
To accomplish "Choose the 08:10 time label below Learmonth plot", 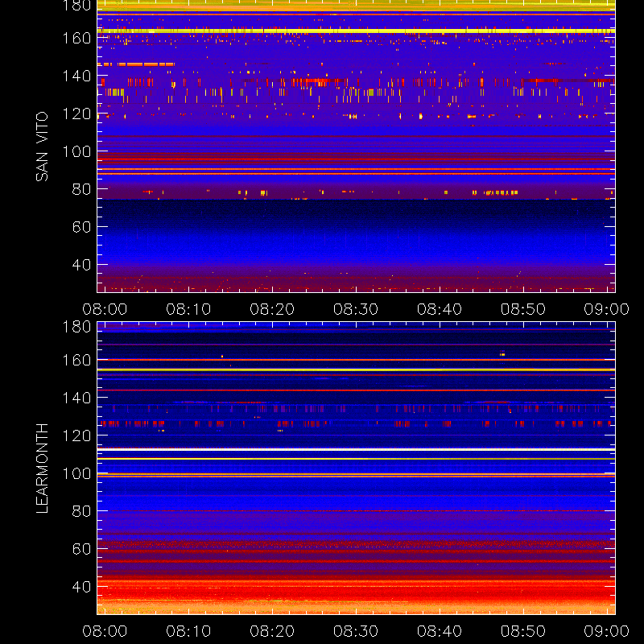I will [x=188, y=631].
